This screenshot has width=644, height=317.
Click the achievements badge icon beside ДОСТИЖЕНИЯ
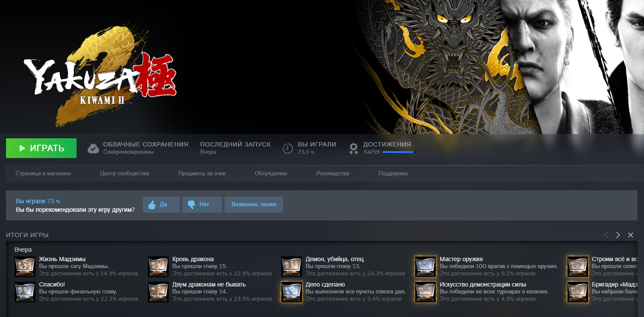pyautogui.click(x=354, y=149)
